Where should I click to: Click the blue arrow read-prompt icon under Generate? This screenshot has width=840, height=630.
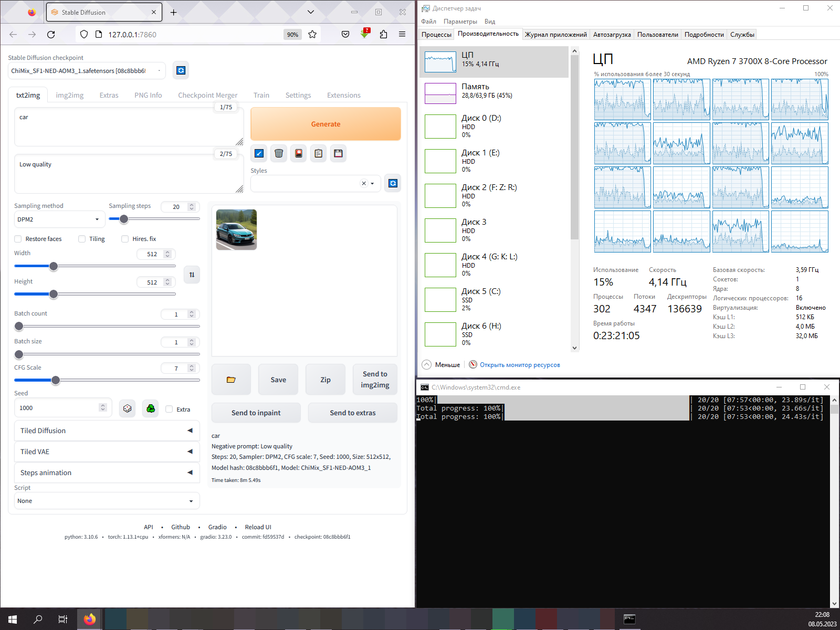pyautogui.click(x=259, y=153)
